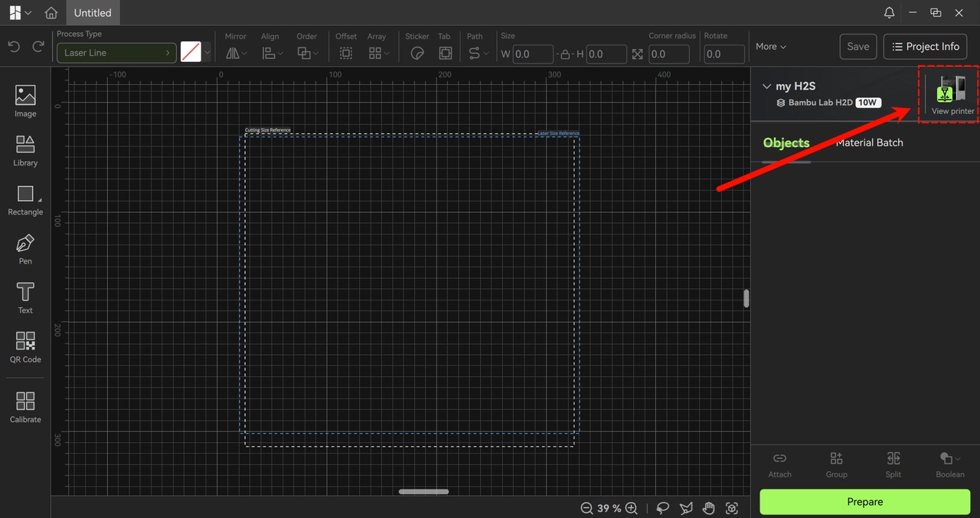Screen dimensions: 980x518
Task: Open the notifications bell
Action: tap(889, 13)
